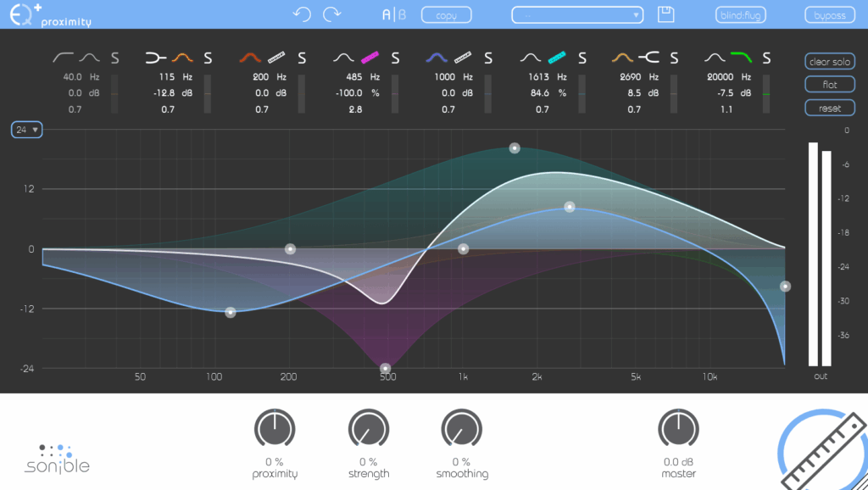Solo the 2690 Hz band
This screenshot has height=490, width=868.
click(674, 58)
